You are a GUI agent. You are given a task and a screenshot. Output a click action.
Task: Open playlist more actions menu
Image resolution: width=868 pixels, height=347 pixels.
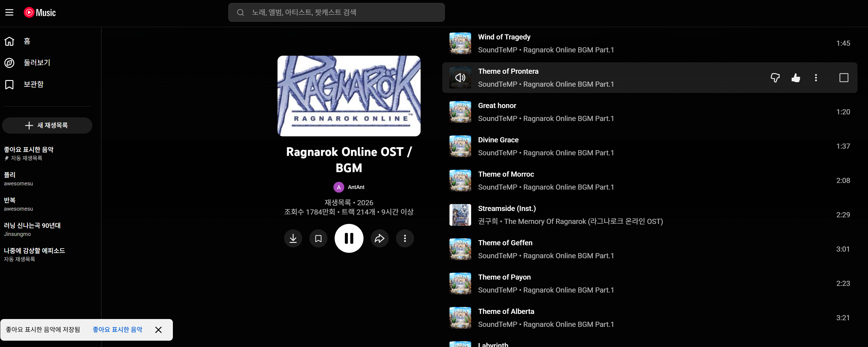405,238
